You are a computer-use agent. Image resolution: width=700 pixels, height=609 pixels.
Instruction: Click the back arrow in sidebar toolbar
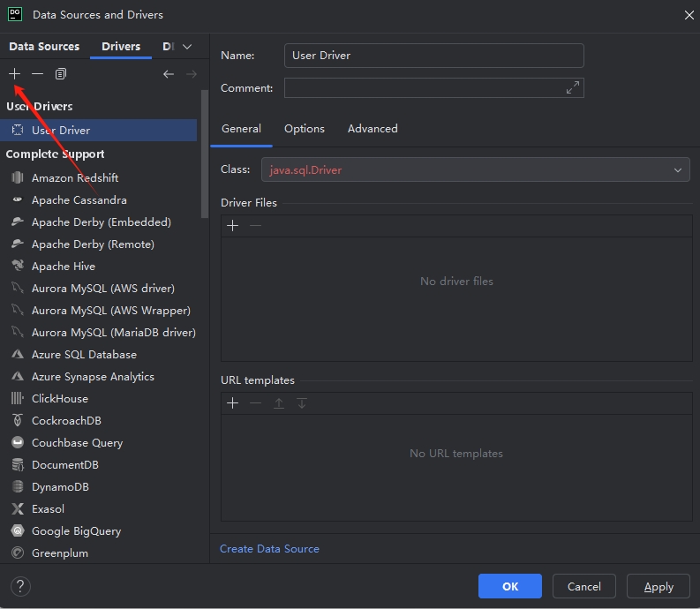pyautogui.click(x=169, y=74)
